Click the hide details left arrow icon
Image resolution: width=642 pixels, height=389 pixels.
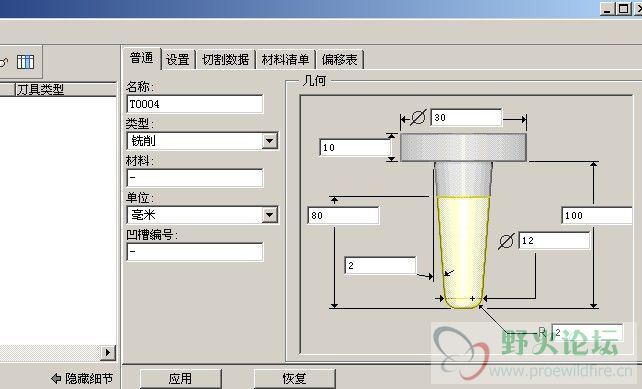[56, 378]
